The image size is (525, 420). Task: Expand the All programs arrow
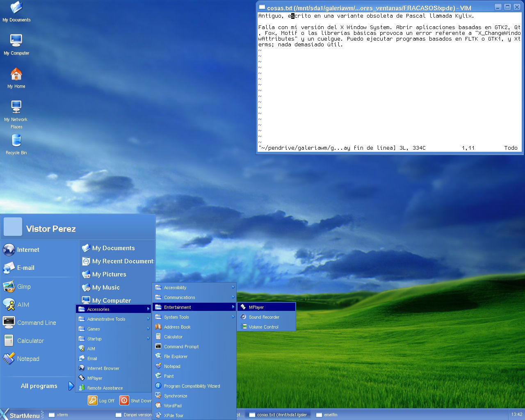coord(71,386)
